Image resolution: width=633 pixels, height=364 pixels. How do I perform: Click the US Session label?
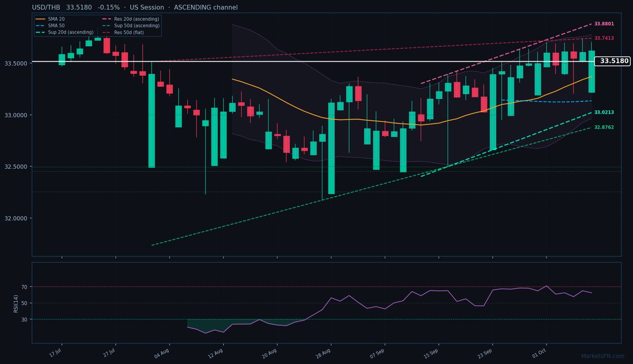click(x=146, y=7)
